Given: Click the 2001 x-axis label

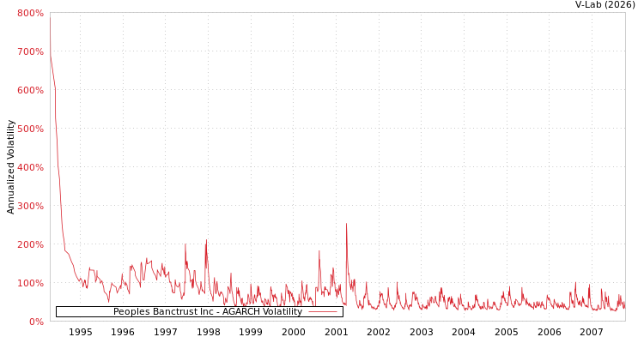Looking at the screenshot, I should (336, 332).
